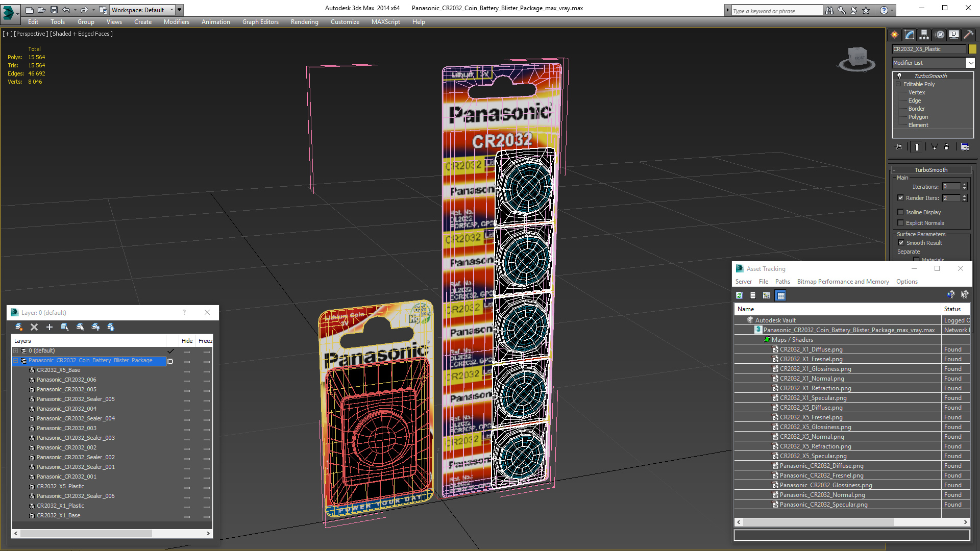Click Hide/Unhide All Layers icon
This screenshot has height=551, width=980.
click(95, 327)
